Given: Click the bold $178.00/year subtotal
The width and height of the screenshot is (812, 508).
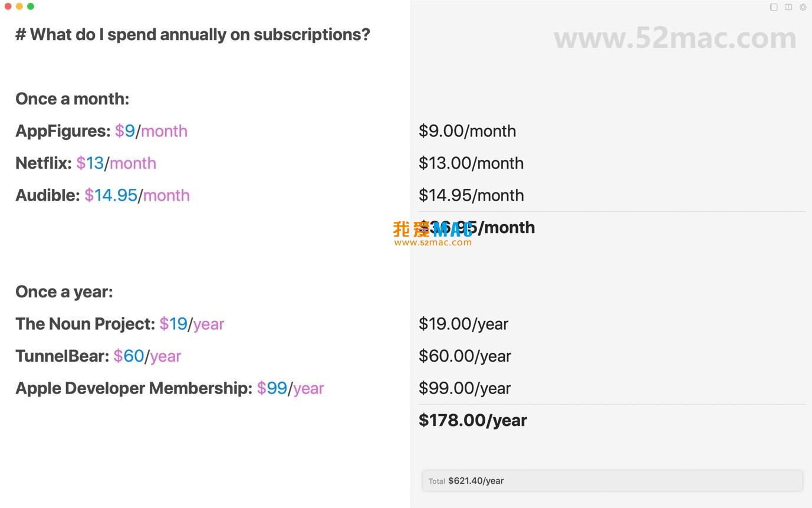Looking at the screenshot, I should click(x=472, y=420).
